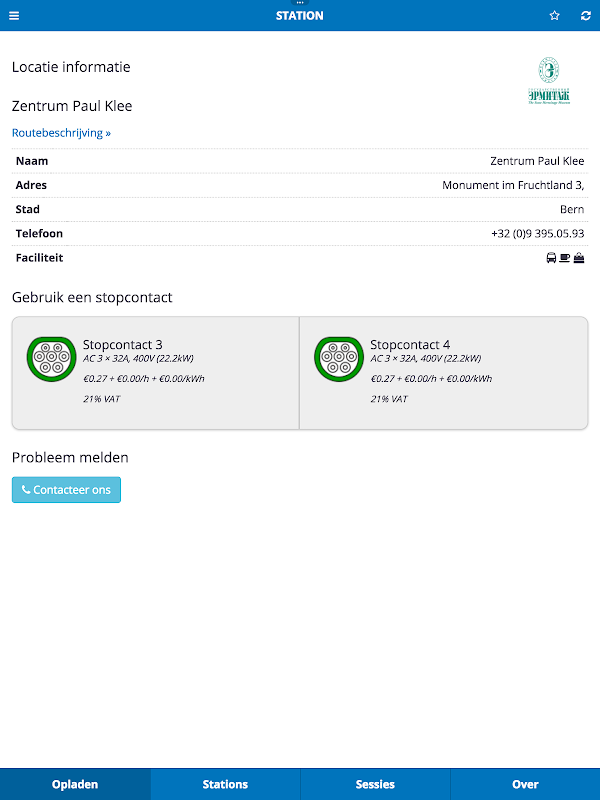
Task: Click the Gebruik een stopcontact heading
Action: pos(92,297)
